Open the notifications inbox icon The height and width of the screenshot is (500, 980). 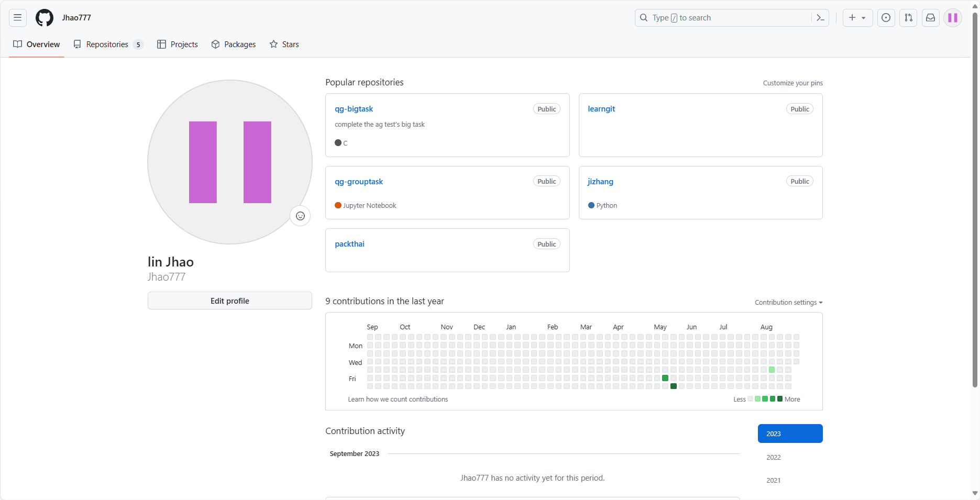pyautogui.click(x=930, y=18)
